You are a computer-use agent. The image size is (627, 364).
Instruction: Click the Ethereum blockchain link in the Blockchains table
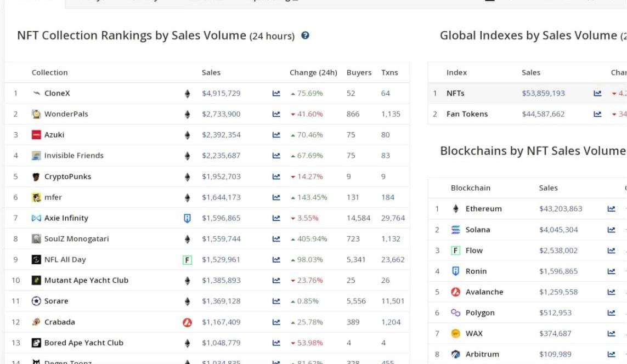point(483,209)
